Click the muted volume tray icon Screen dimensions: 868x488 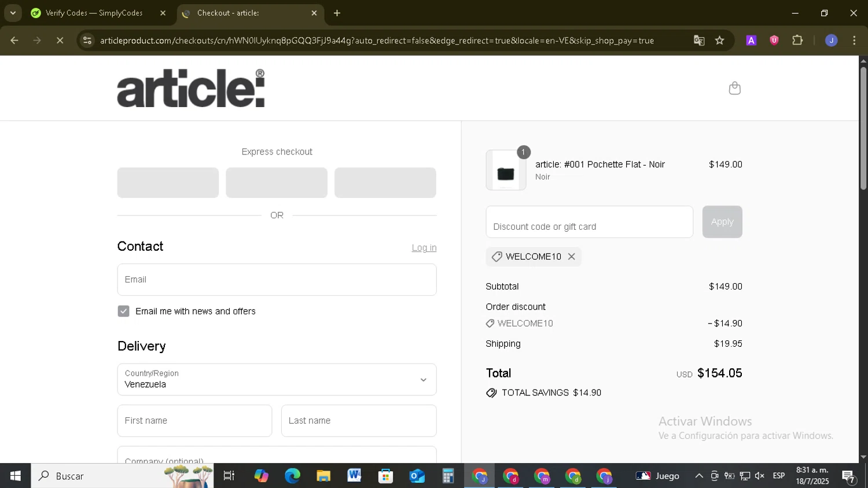click(760, 476)
